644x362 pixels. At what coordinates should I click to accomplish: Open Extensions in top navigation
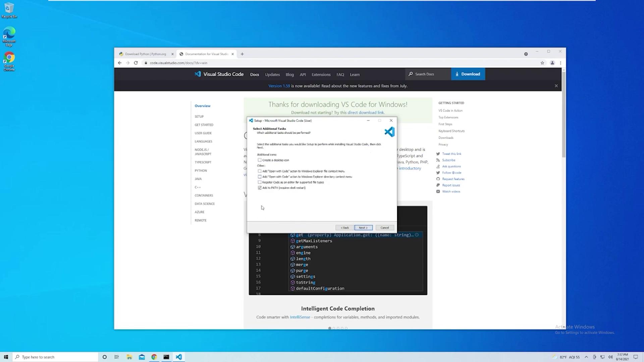click(321, 74)
